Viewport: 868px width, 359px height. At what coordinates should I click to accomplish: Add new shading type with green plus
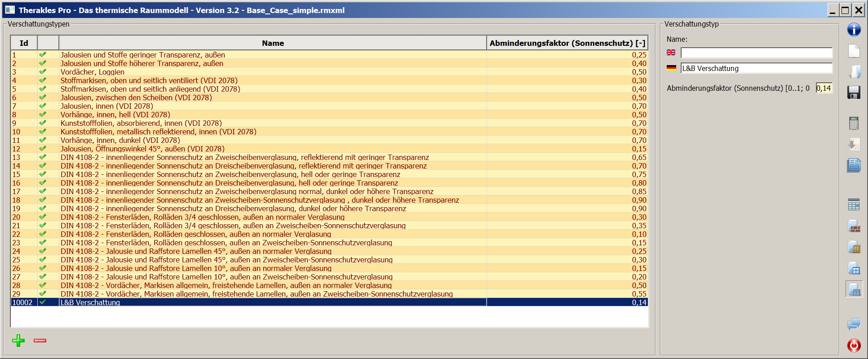coord(18,341)
